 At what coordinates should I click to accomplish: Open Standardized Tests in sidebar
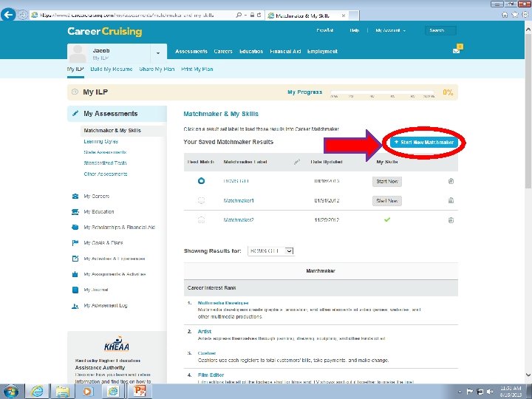[x=105, y=163]
